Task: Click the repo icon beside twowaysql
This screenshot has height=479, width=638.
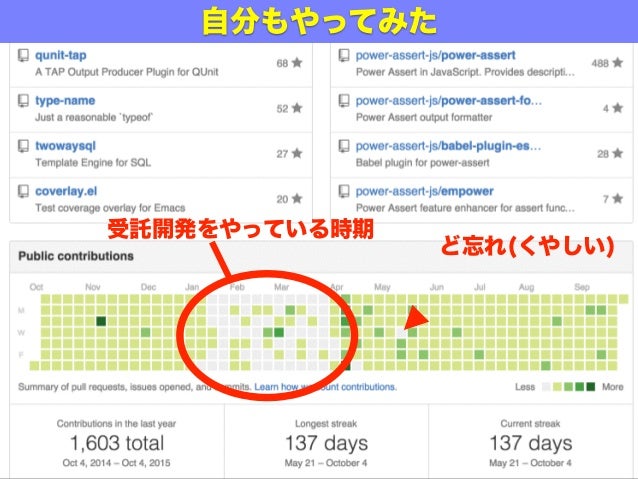Action: click(23, 145)
